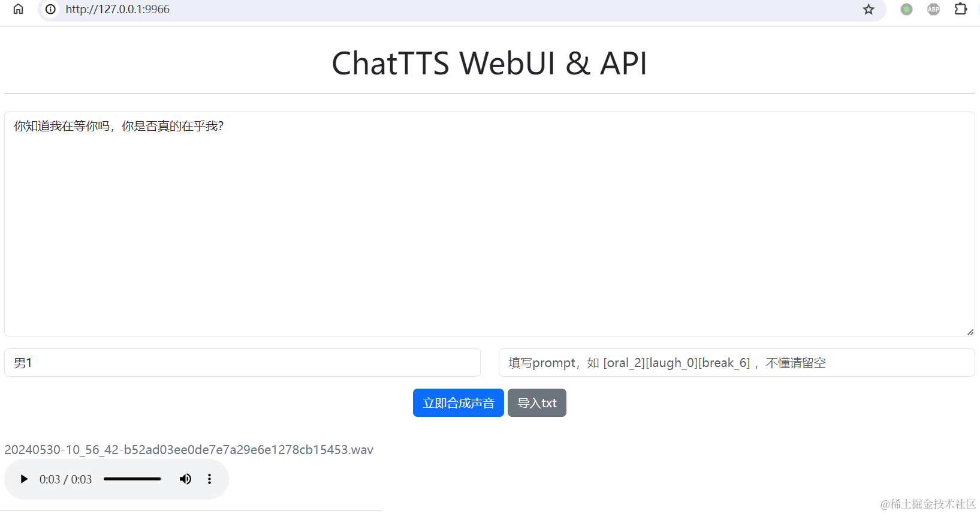Image resolution: width=980 pixels, height=514 pixels.
Task: Open the extensions puzzle icon
Action: pos(961,9)
